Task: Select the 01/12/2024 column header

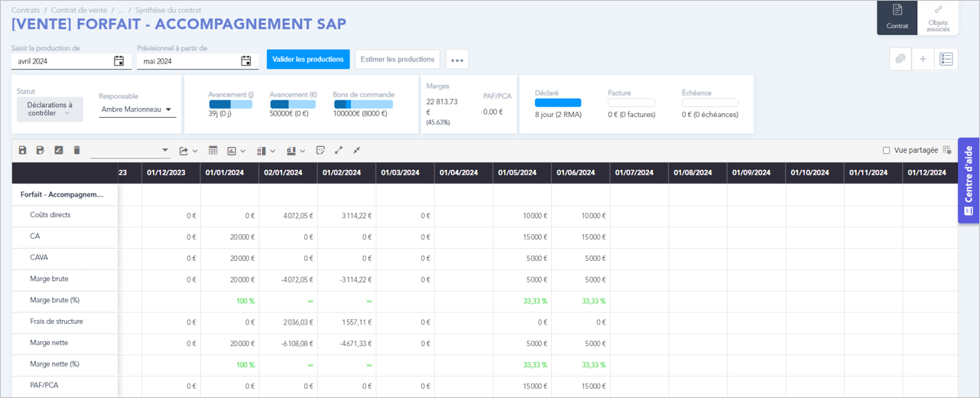Action: point(930,173)
